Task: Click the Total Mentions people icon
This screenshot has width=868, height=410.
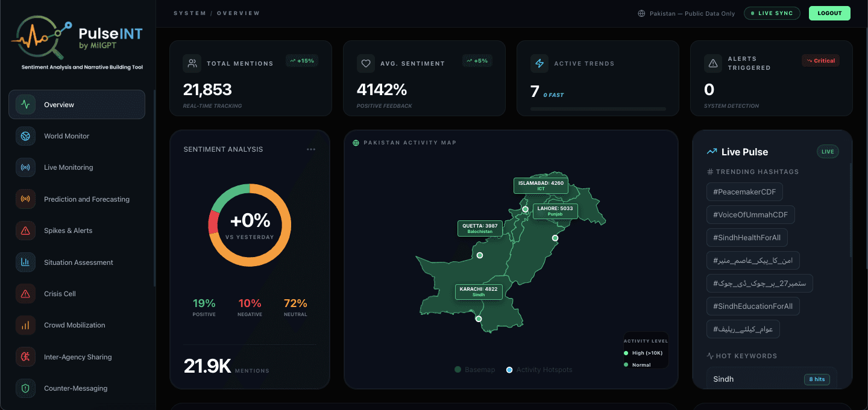Action: point(192,63)
